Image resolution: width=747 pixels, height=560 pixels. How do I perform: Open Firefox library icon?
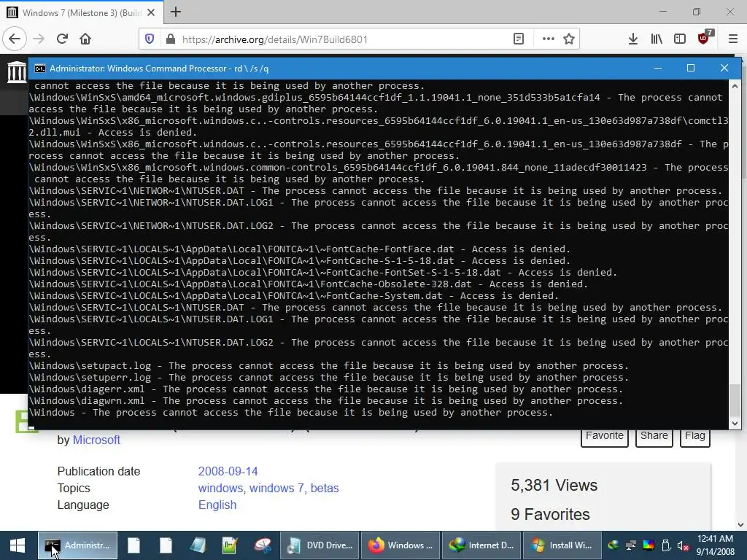pyautogui.click(x=657, y=39)
